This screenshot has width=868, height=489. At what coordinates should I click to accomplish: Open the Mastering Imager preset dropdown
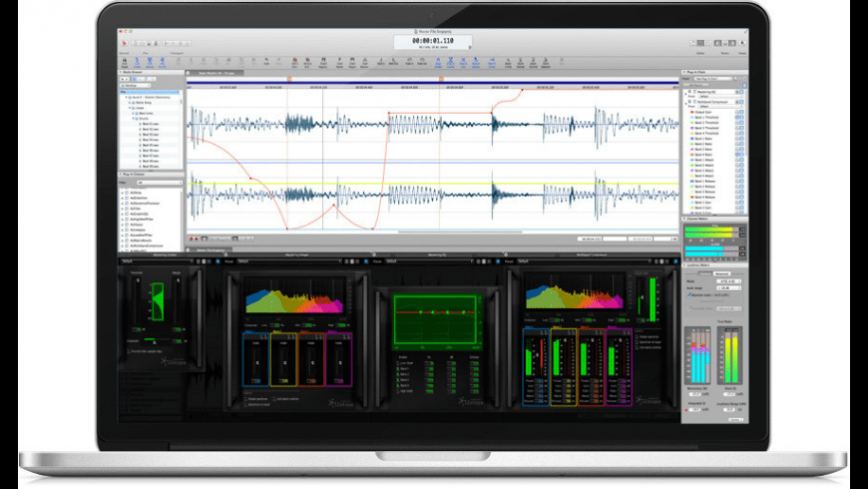coord(289,260)
